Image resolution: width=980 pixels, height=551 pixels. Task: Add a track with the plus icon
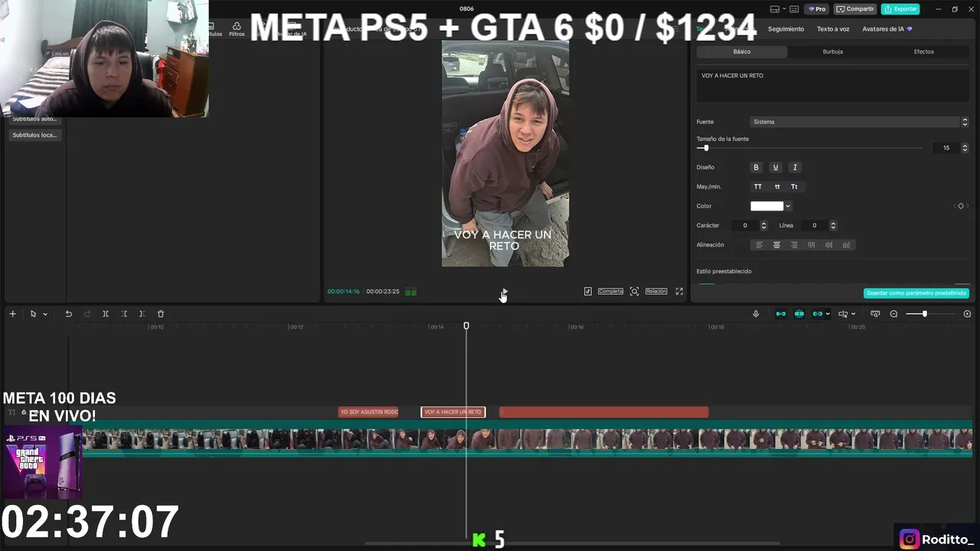[12, 314]
